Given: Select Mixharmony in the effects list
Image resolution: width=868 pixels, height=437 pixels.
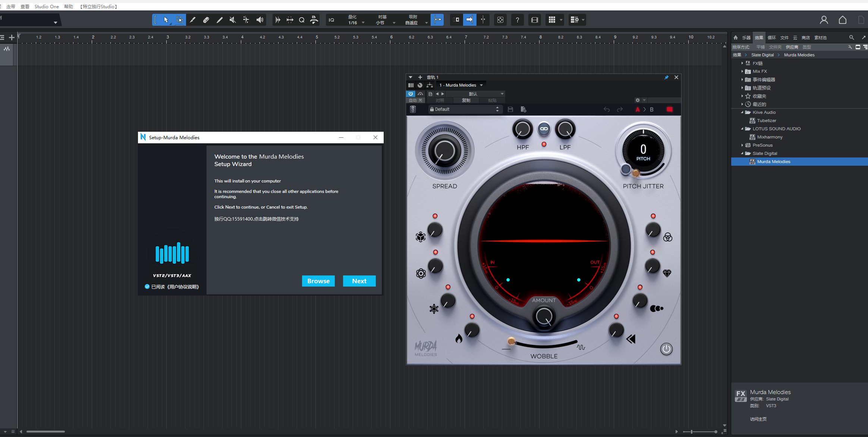Looking at the screenshot, I should 770,137.
